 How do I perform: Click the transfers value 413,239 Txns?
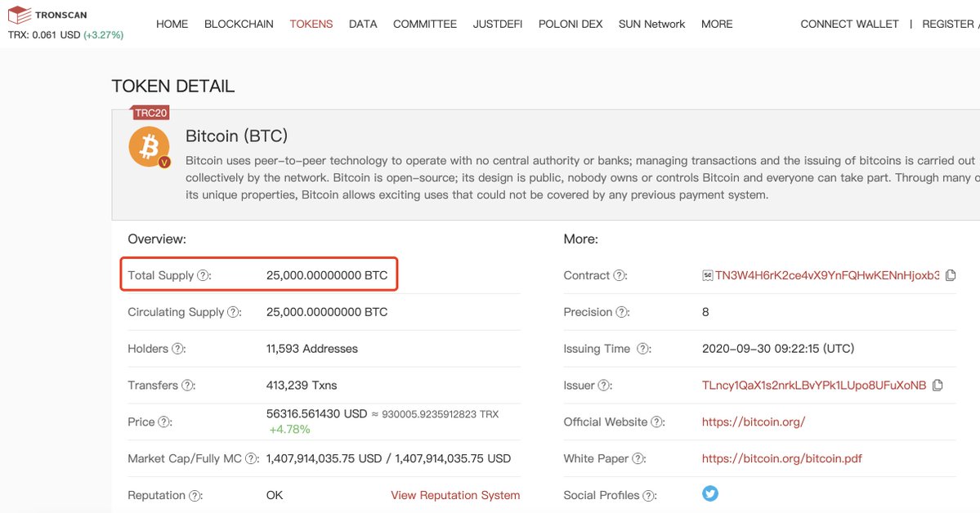tap(302, 385)
